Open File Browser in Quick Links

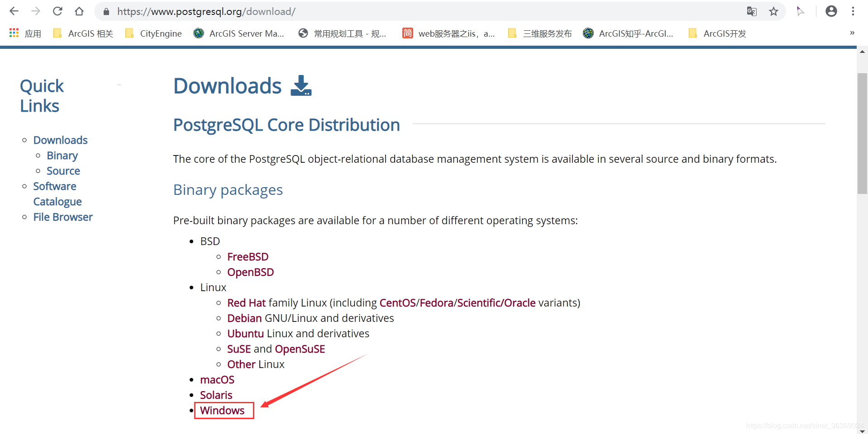(63, 217)
